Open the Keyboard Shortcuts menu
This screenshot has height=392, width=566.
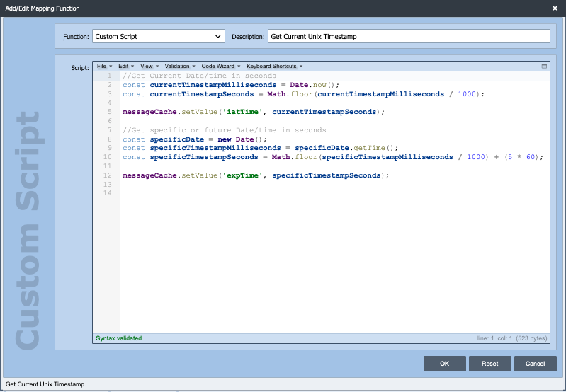[x=274, y=66]
